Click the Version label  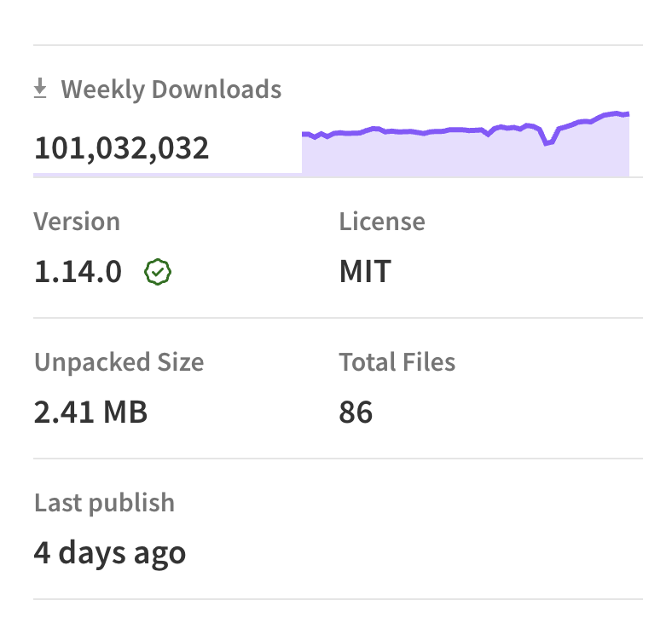77,222
